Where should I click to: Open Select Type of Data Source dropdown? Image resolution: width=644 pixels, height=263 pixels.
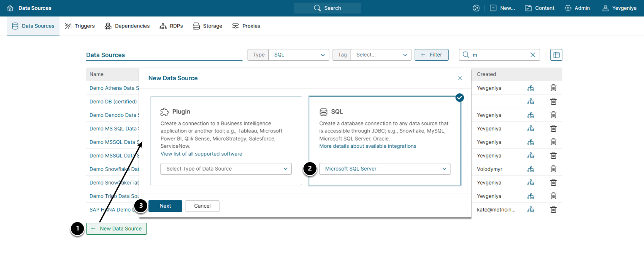[x=226, y=169]
